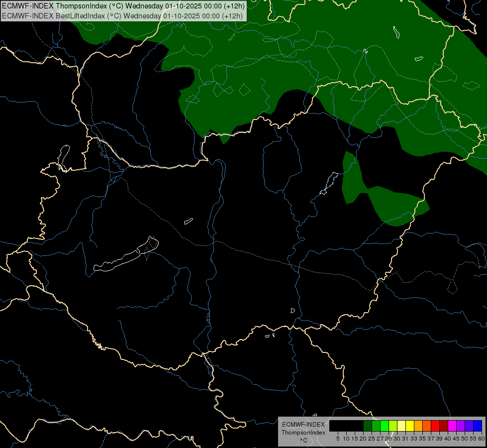This screenshot has height=448, width=487.
Task: Select the bright green 27-29 legend swatch
Action: pos(385,426)
